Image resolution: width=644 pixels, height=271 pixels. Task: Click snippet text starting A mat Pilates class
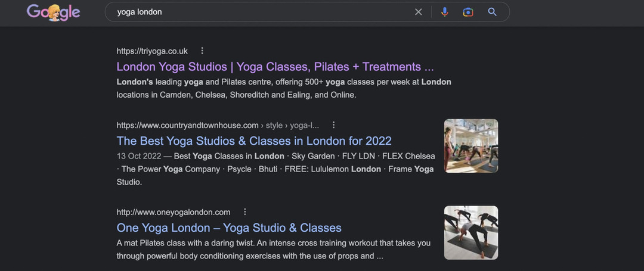point(274,250)
